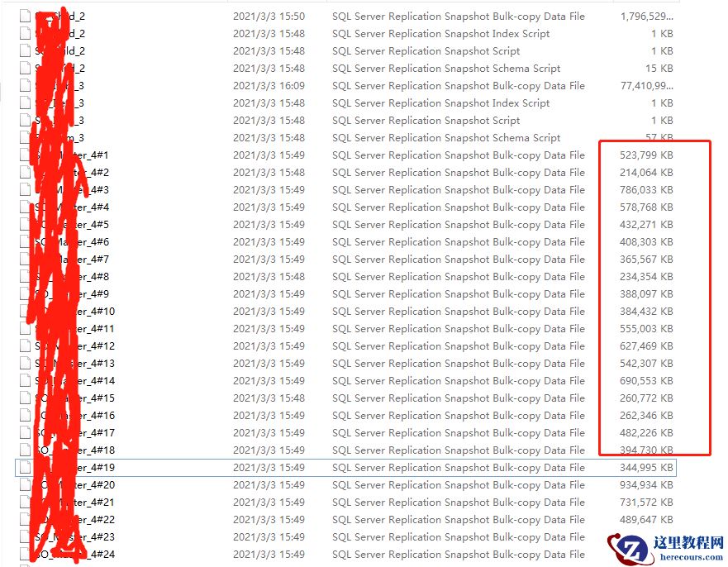The width and height of the screenshot is (728, 567).
Task: Select the 489,647 KB size value
Action: [x=646, y=520]
